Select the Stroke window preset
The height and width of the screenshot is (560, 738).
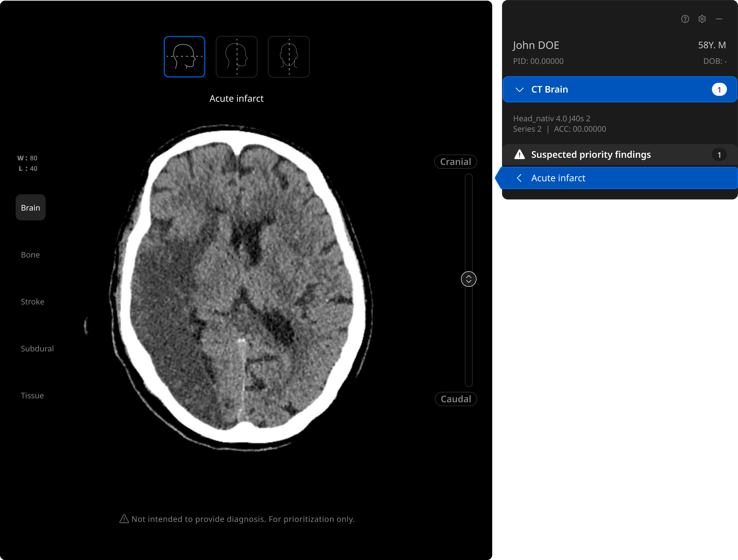click(x=32, y=302)
